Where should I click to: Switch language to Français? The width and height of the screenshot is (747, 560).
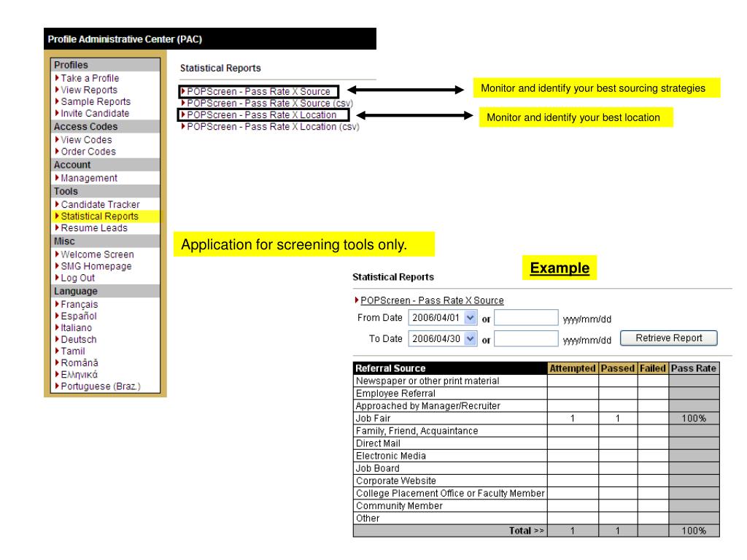[79, 304]
